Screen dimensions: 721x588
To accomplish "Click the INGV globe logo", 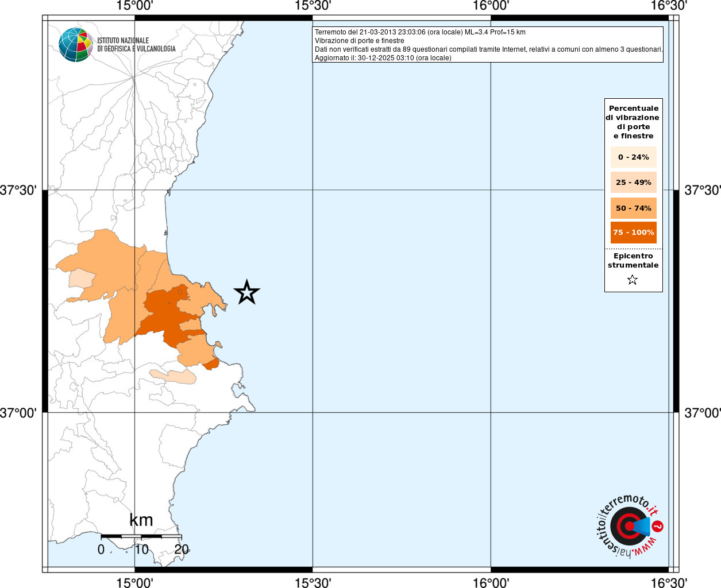I will click(x=75, y=44).
